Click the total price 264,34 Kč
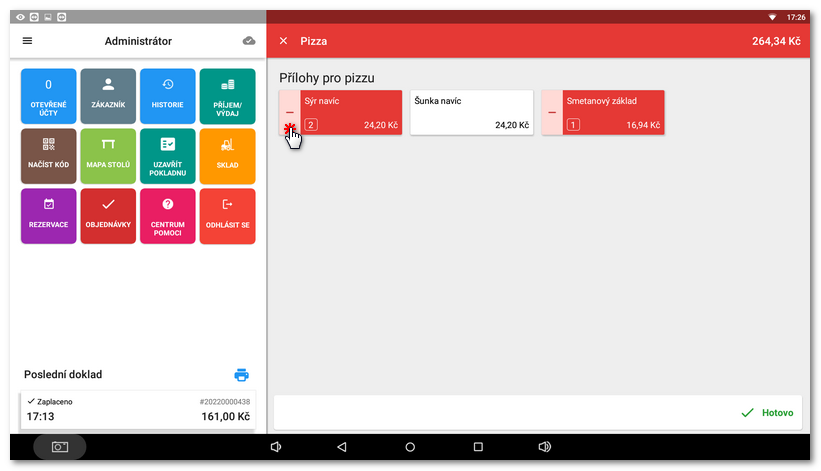 tap(776, 41)
